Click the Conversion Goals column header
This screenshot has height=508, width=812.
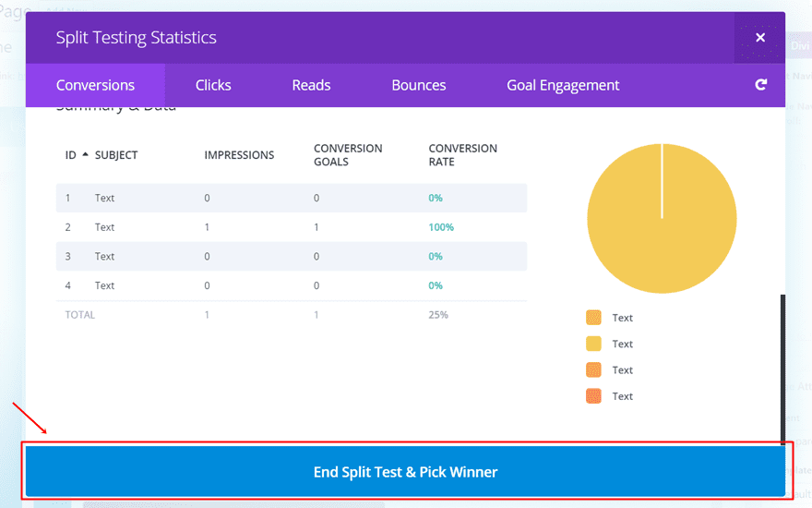(x=348, y=154)
